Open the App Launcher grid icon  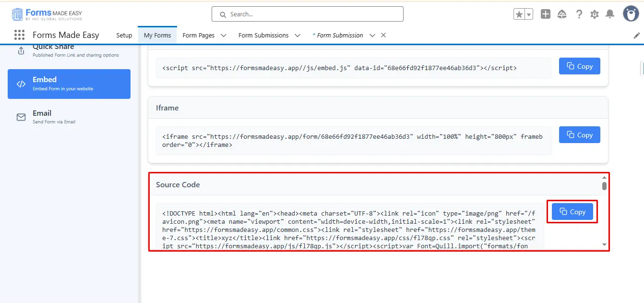click(19, 35)
